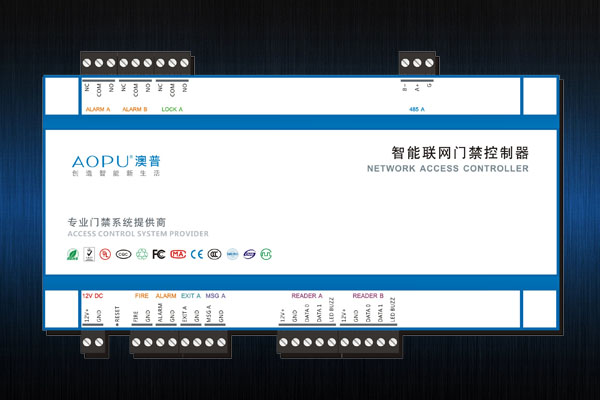Click the 12V DC power terminal block
The height and width of the screenshot is (400, 600).
click(93, 342)
